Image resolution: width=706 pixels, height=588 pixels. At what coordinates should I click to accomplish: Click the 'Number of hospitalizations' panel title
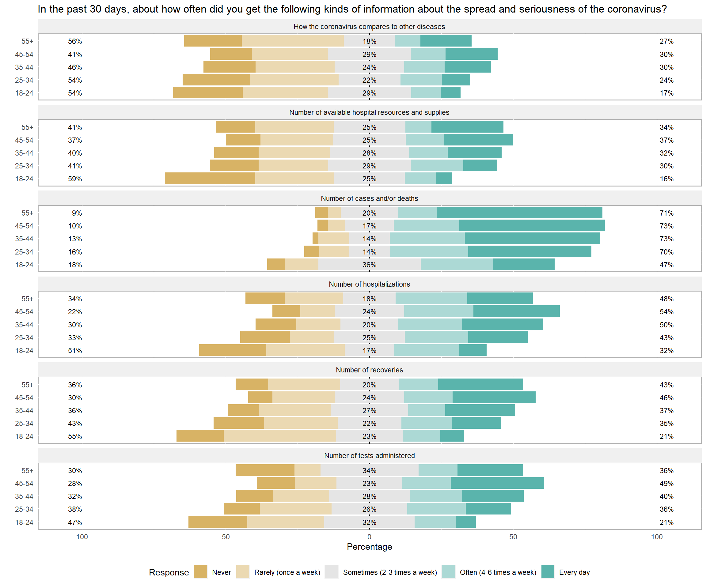pyautogui.click(x=369, y=284)
